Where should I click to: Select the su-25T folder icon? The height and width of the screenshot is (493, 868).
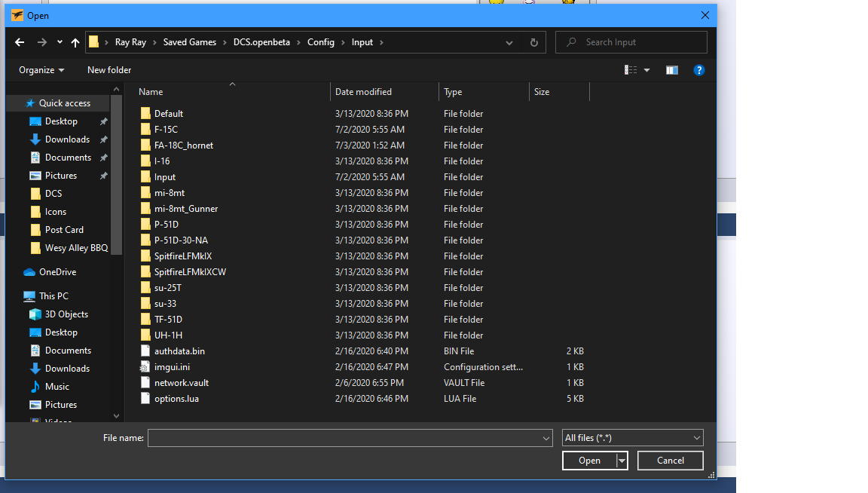145,288
